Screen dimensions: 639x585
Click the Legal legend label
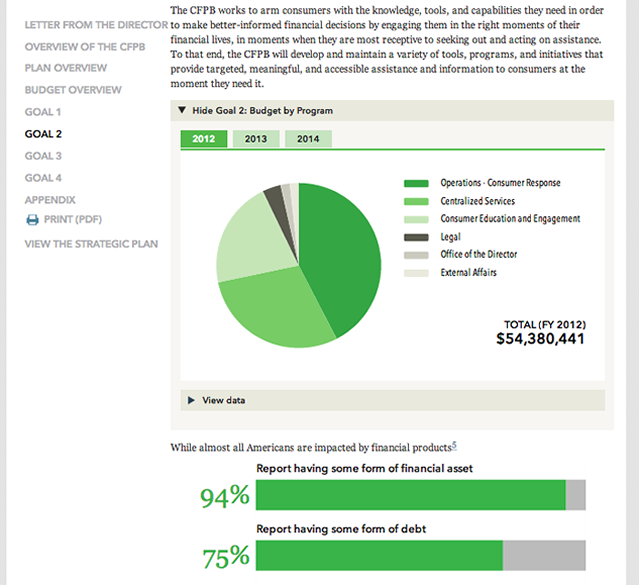pyautogui.click(x=450, y=237)
